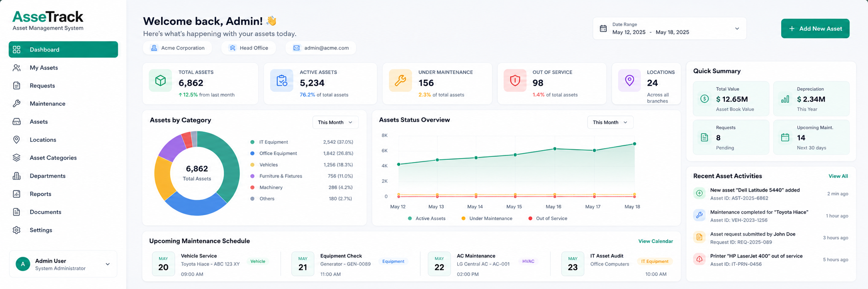The image size is (868, 289).
Task: Click the Head Office badge icon
Action: click(233, 48)
